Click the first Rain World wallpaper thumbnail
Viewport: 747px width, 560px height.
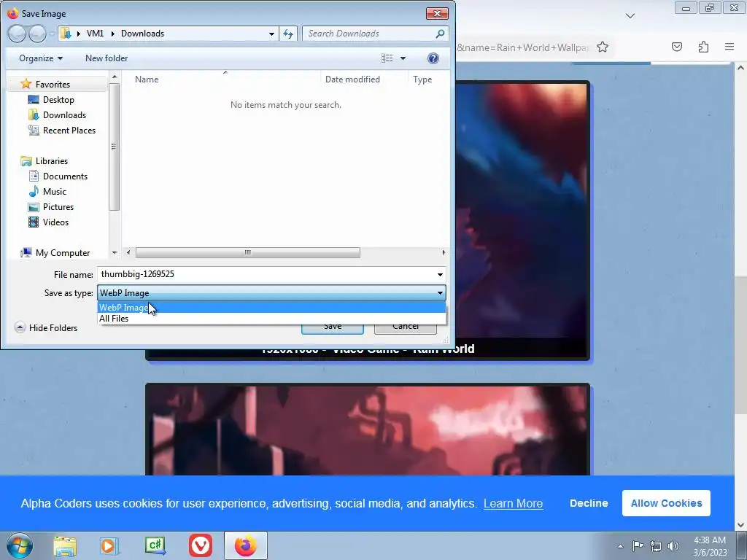(522, 220)
